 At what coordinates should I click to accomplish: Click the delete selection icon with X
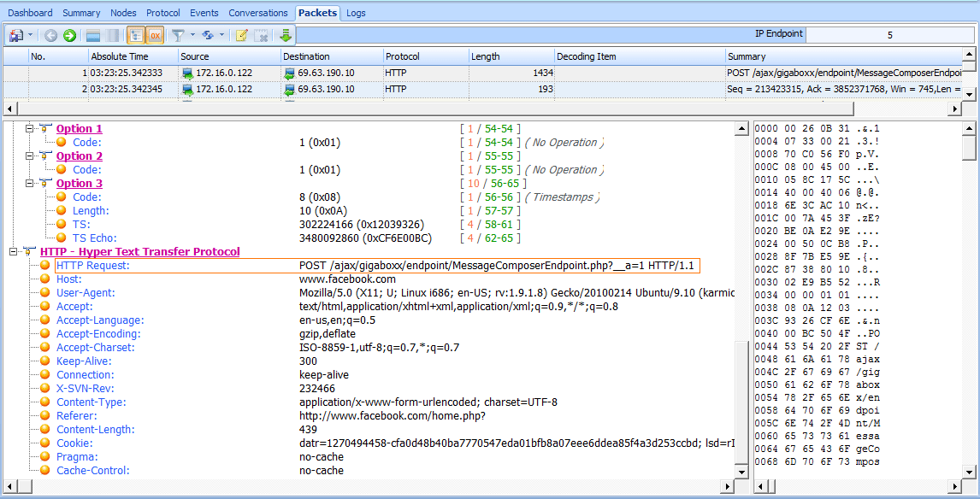point(262,36)
